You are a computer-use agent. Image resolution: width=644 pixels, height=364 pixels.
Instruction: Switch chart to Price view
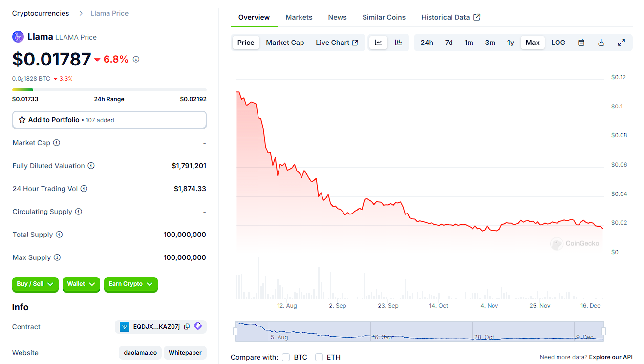246,43
